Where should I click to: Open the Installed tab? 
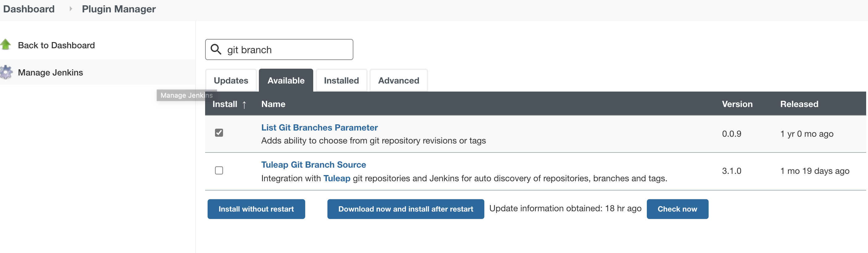click(341, 80)
